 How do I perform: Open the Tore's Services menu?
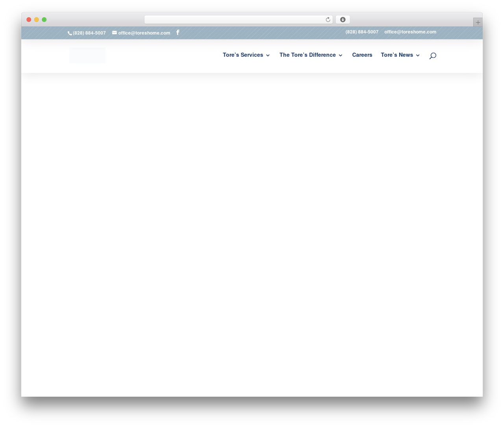[x=243, y=55]
